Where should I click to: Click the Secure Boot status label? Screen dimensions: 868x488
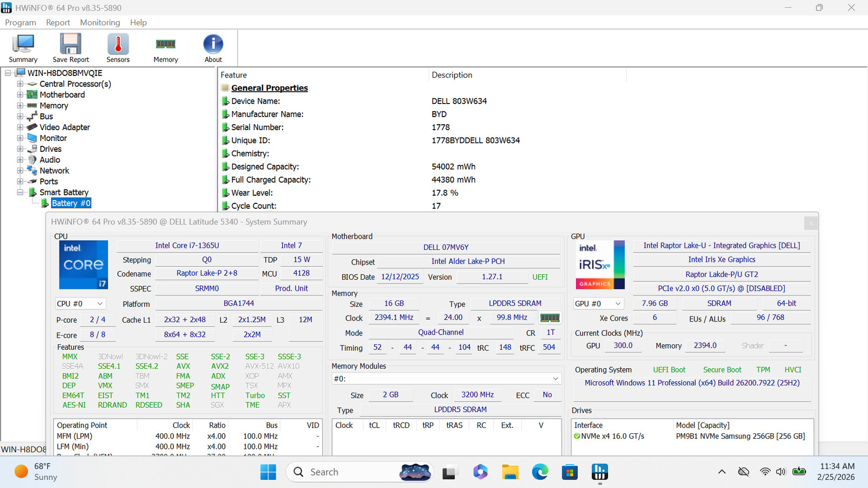pyautogui.click(x=722, y=370)
